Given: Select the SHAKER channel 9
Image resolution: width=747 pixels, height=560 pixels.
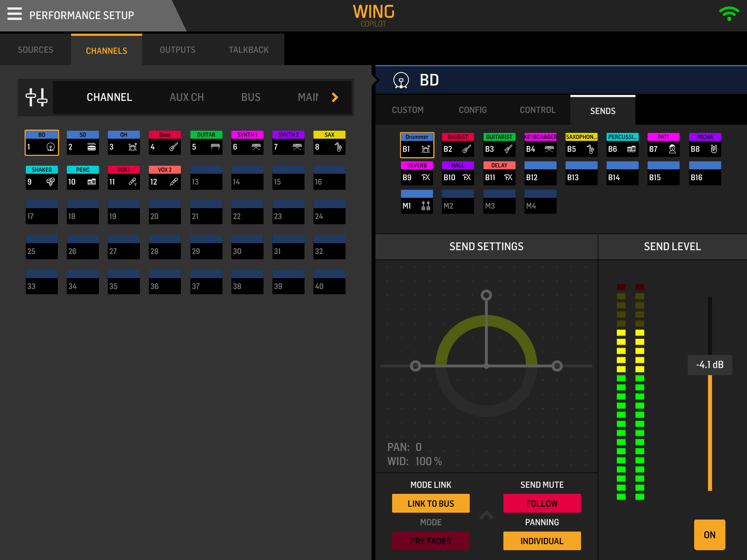Looking at the screenshot, I should coord(42,177).
